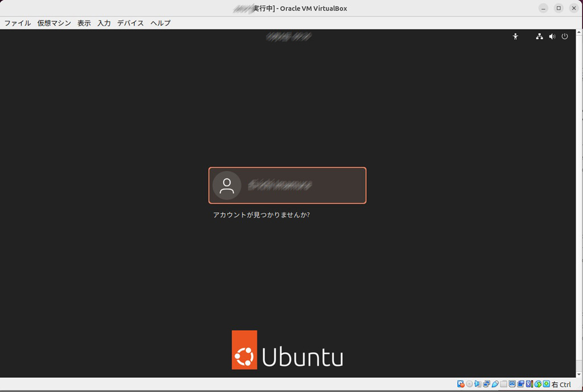583x392 pixels.
Task: Open the Ubuntu accessibility menu icon
Action: pyautogui.click(x=515, y=36)
